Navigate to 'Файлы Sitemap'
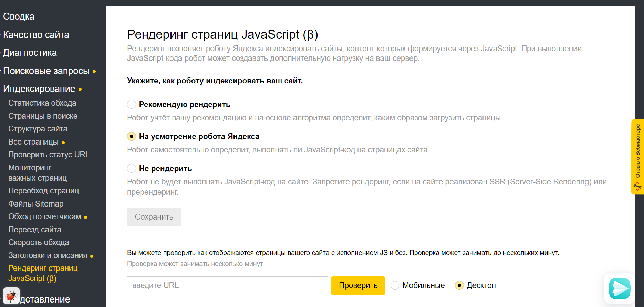The height and width of the screenshot is (307, 644). coord(36,204)
